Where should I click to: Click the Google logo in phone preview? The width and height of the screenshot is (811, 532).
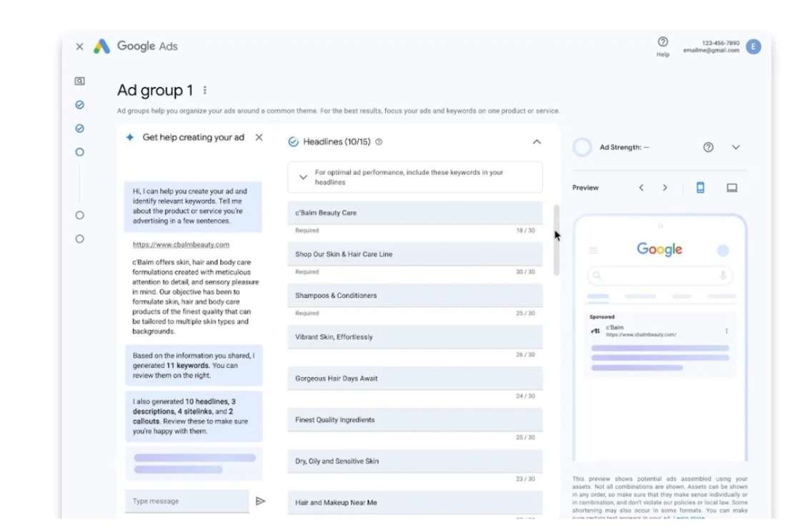(x=660, y=250)
